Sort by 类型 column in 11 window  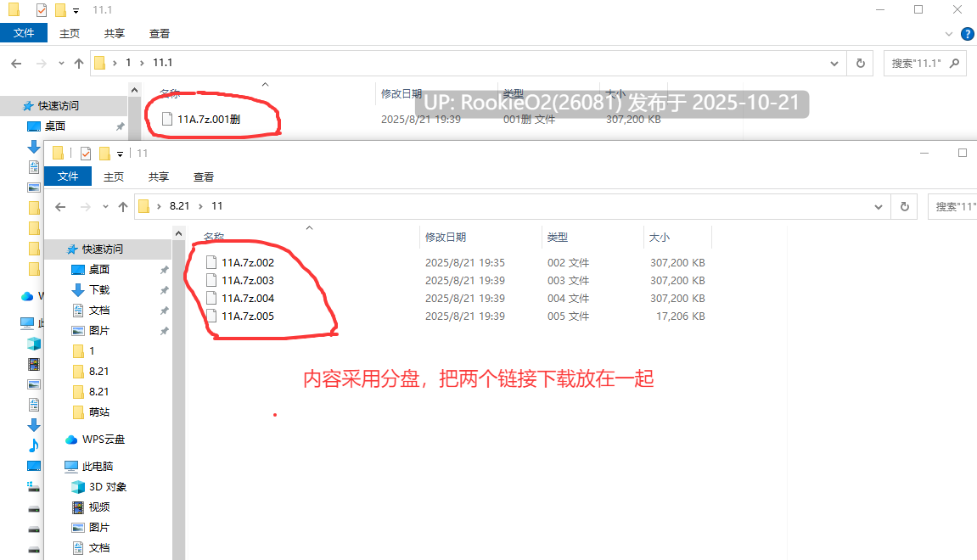click(x=557, y=237)
